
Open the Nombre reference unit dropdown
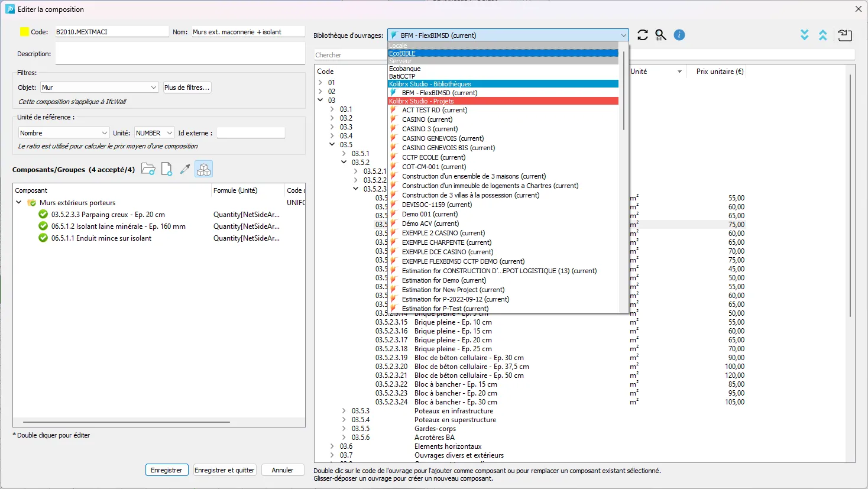coord(64,133)
